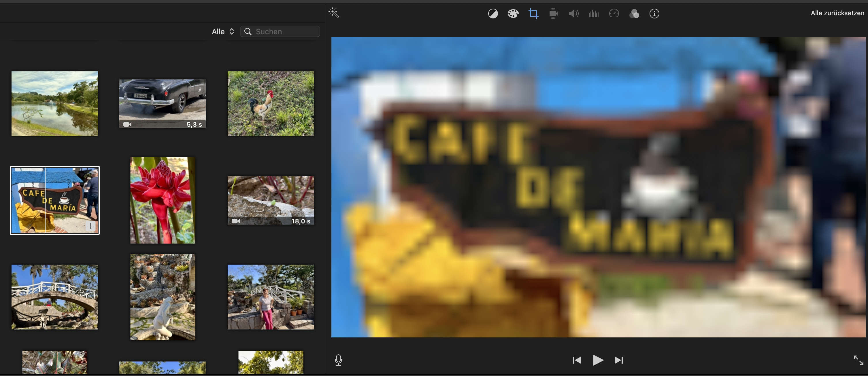The width and height of the screenshot is (868, 376).
Task: Show the clip information inspector
Action: (654, 14)
